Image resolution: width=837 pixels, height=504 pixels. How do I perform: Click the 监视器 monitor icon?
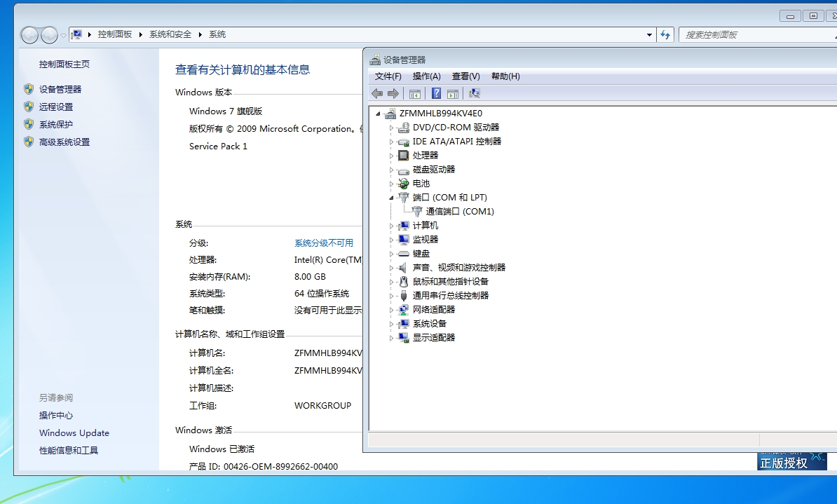point(404,240)
